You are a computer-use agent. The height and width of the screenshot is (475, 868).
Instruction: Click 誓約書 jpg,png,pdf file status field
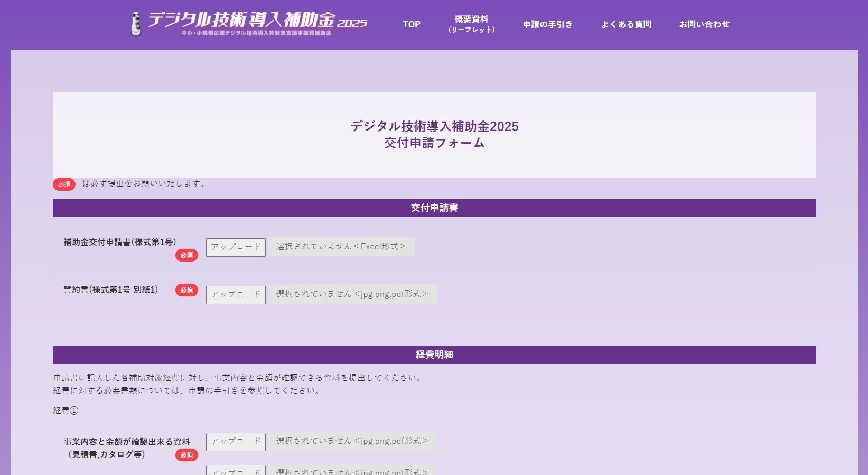(x=353, y=294)
